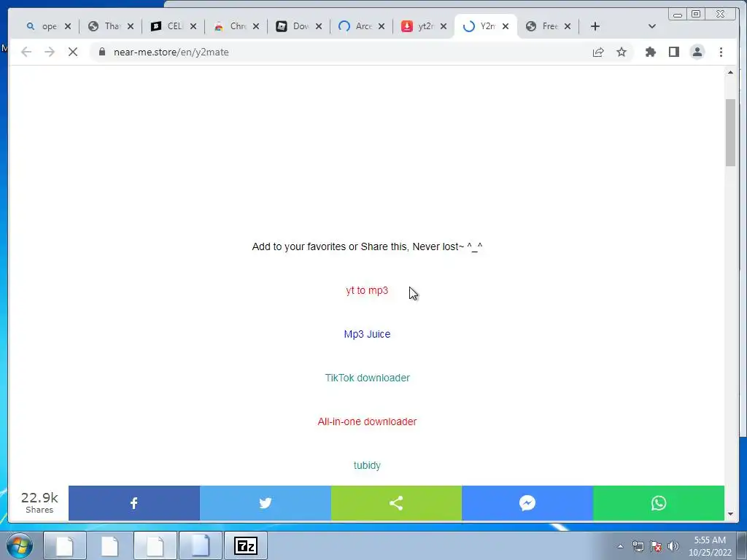Go back to previous page

pos(26,52)
